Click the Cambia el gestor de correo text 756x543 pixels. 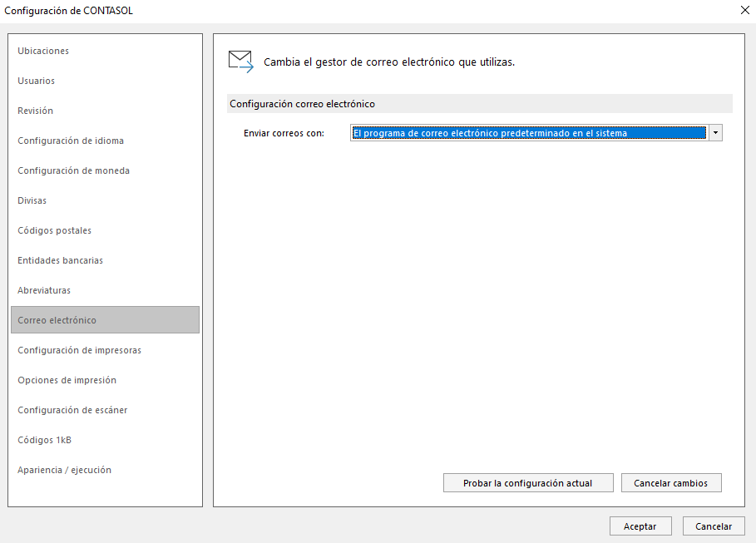coord(389,62)
